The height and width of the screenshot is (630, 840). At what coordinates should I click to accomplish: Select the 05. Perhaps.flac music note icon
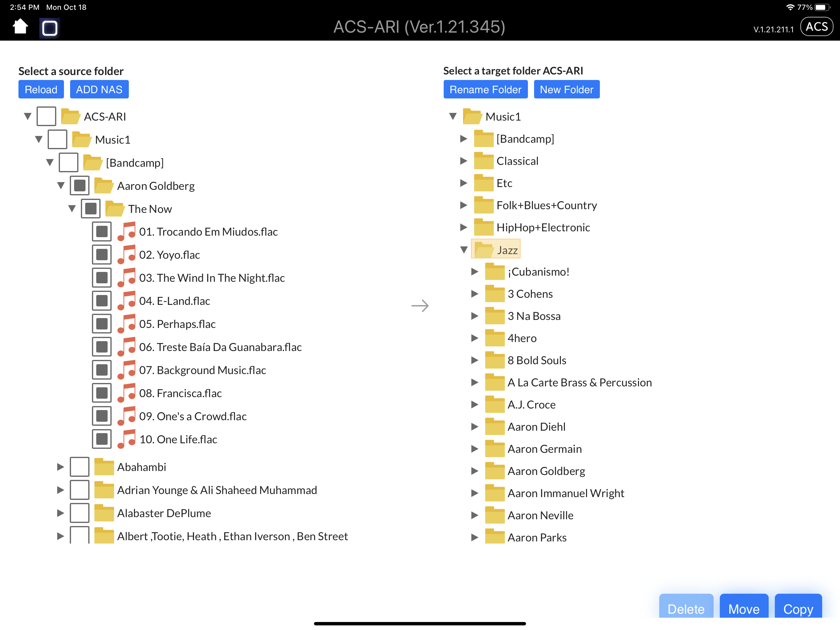[126, 324]
